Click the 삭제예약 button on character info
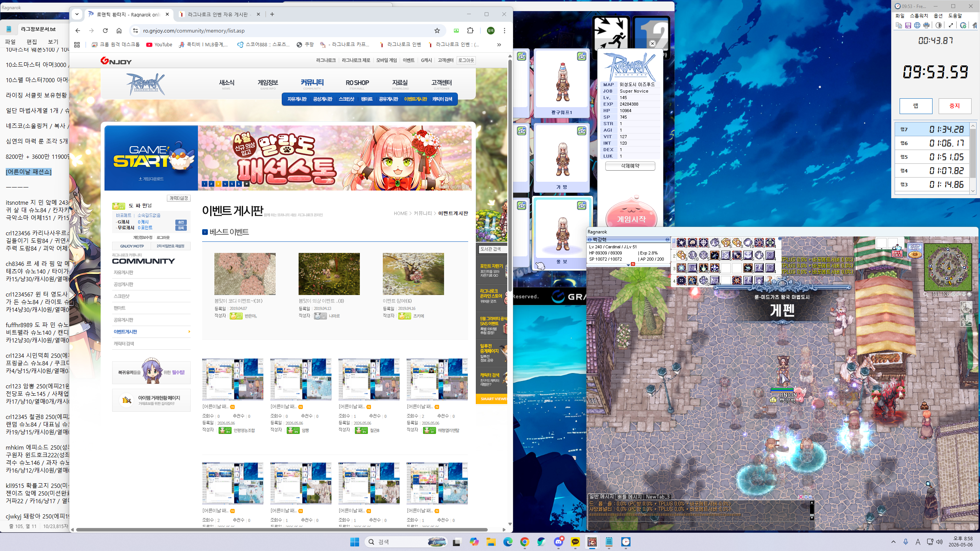980x551 pixels. (630, 166)
